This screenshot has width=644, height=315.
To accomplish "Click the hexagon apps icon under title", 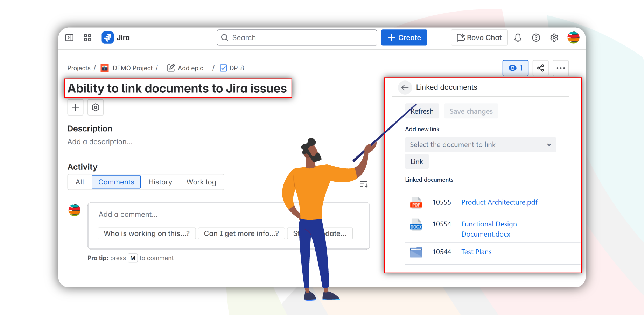I will [96, 107].
